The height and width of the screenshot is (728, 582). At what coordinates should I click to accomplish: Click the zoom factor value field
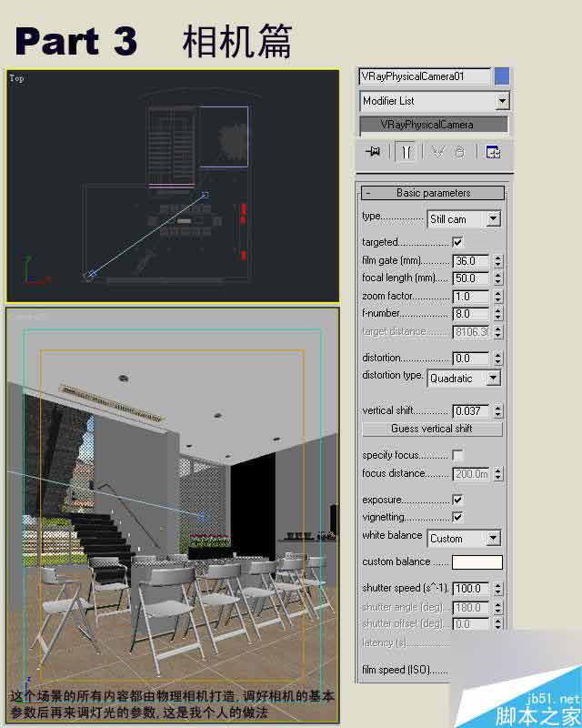(471, 297)
